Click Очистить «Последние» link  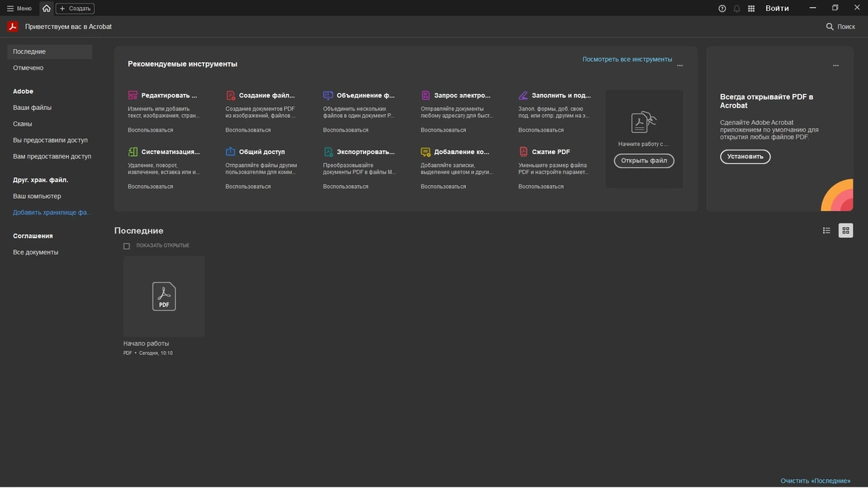coord(815,481)
